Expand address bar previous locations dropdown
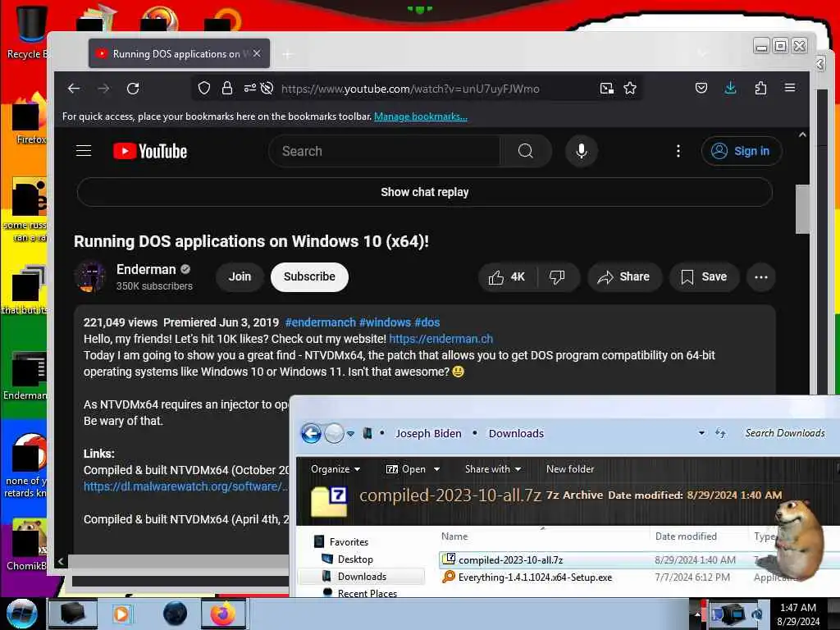 (701, 433)
